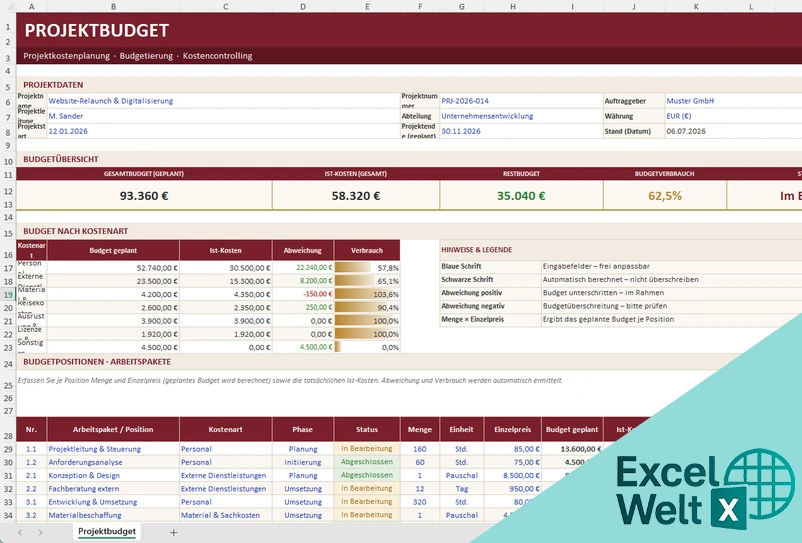Screen dimensions: 802x543
Task: Select the quantity cell 160
Action: coord(420,449)
